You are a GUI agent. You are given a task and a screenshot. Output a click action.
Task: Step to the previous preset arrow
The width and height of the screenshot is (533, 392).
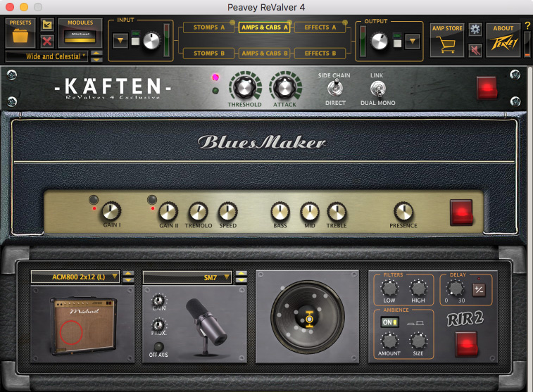tap(96, 53)
